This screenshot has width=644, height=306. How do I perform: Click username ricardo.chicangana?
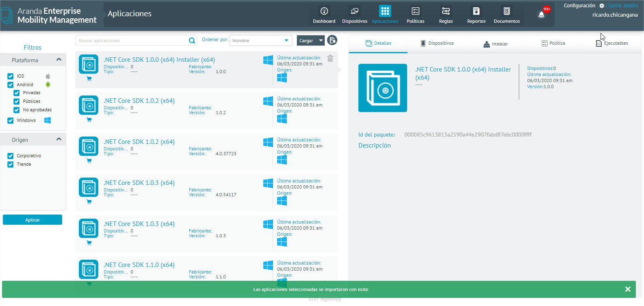pos(615,15)
